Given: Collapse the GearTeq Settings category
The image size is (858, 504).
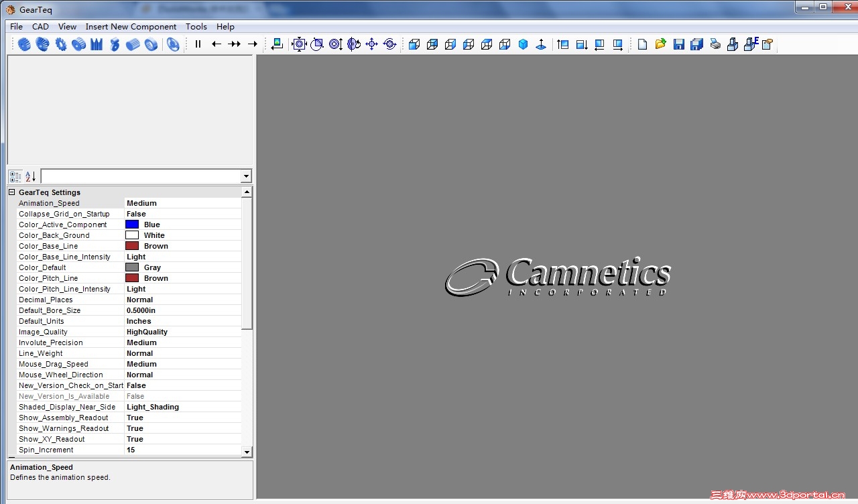Looking at the screenshot, I should click(x=11, y=192).
